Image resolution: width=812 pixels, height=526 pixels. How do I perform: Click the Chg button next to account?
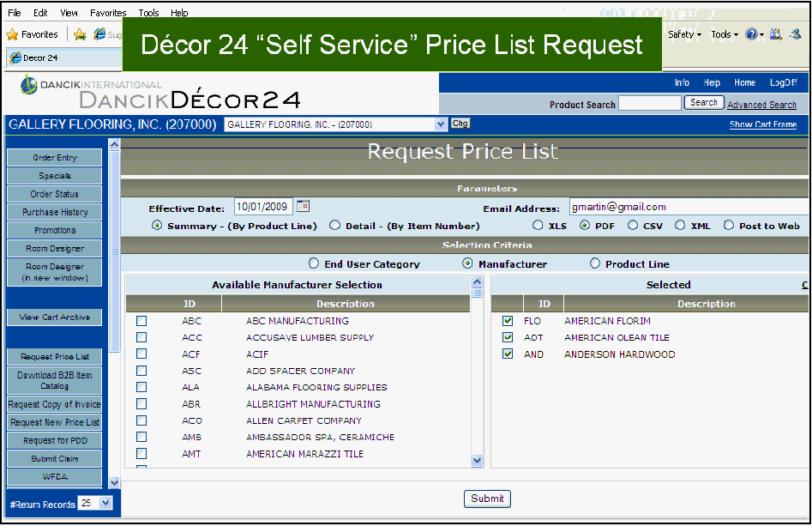[460, 124]
